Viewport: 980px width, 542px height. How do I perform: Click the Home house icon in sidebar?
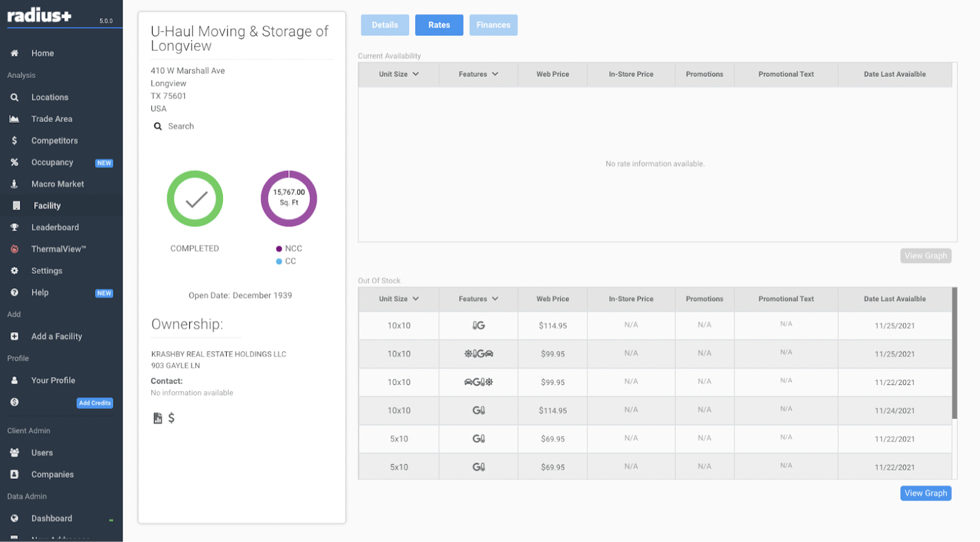pos(14,53)
